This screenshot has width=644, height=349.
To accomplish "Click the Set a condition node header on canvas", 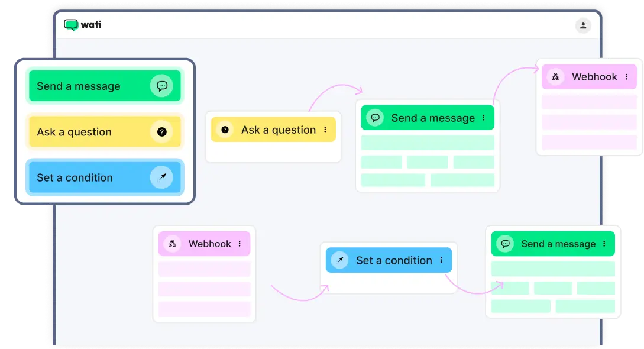I will pyautogui.click(x=389, y=260).
